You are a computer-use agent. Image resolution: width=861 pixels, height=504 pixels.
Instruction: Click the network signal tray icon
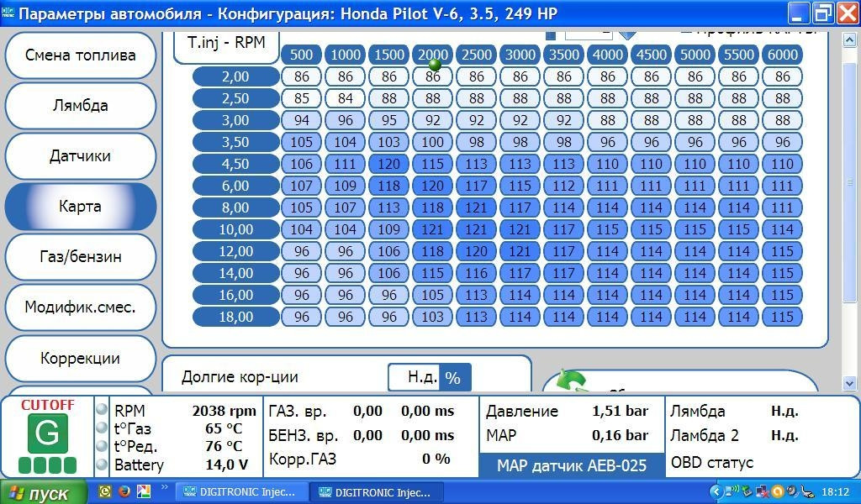click(x=732, y=491)
